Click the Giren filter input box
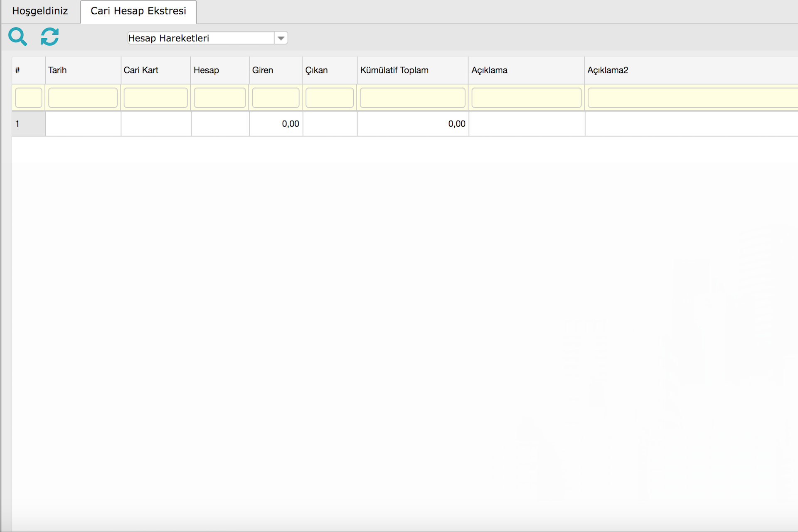 (276, 98)
